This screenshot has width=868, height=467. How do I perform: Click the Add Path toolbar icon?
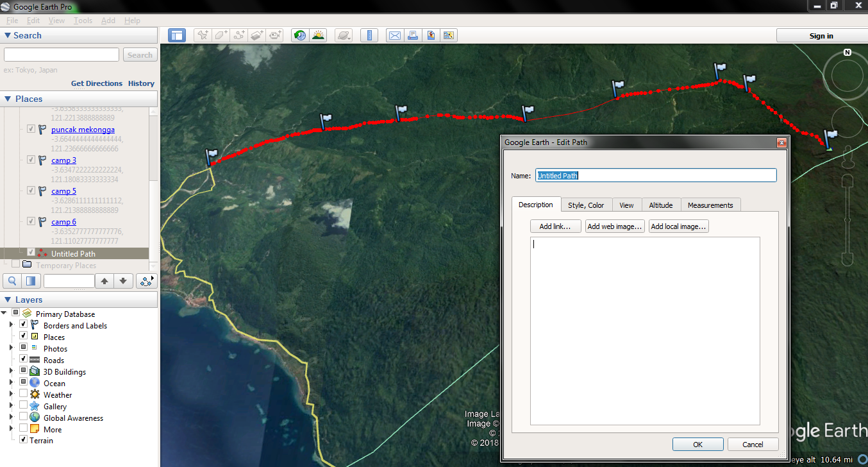pyautogui.click(x=239, y=35)
